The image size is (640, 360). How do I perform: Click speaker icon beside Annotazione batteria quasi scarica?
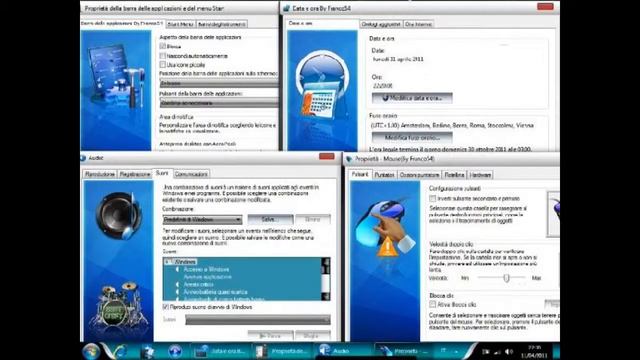pyautogui.click(x=178, y=292)
